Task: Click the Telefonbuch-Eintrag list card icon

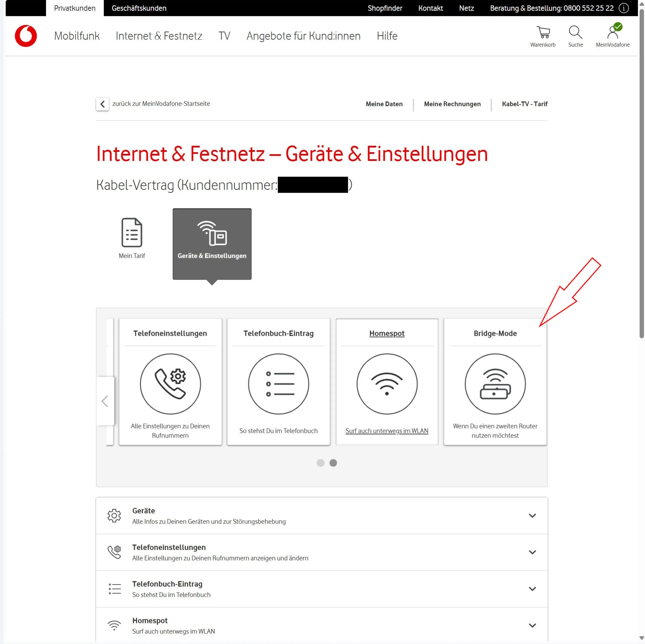Action: 278,383
